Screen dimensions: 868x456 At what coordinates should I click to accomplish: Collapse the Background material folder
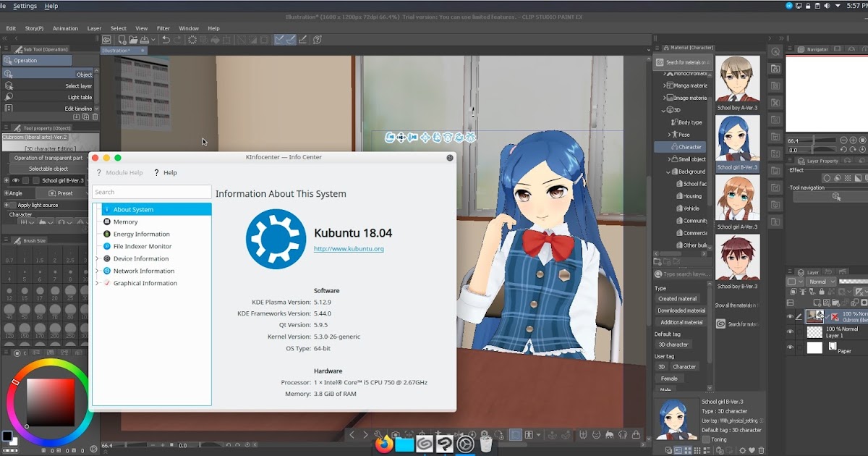(x=668, y=172)
